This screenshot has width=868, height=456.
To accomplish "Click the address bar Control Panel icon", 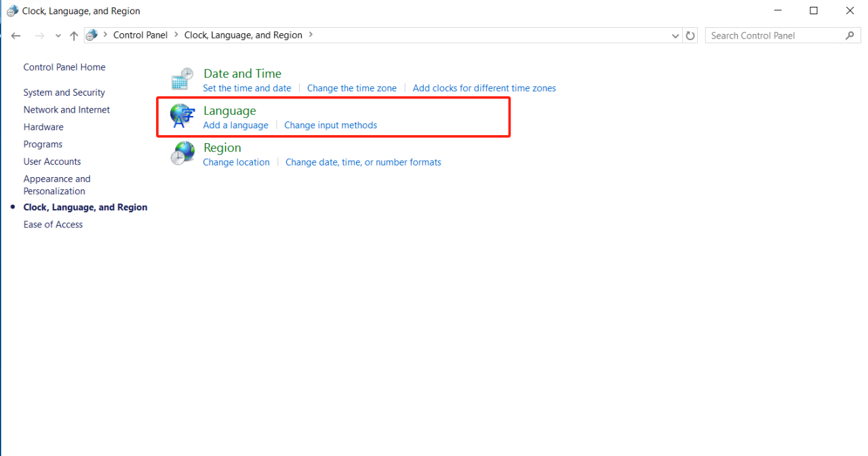I will [x=92, y=35].
